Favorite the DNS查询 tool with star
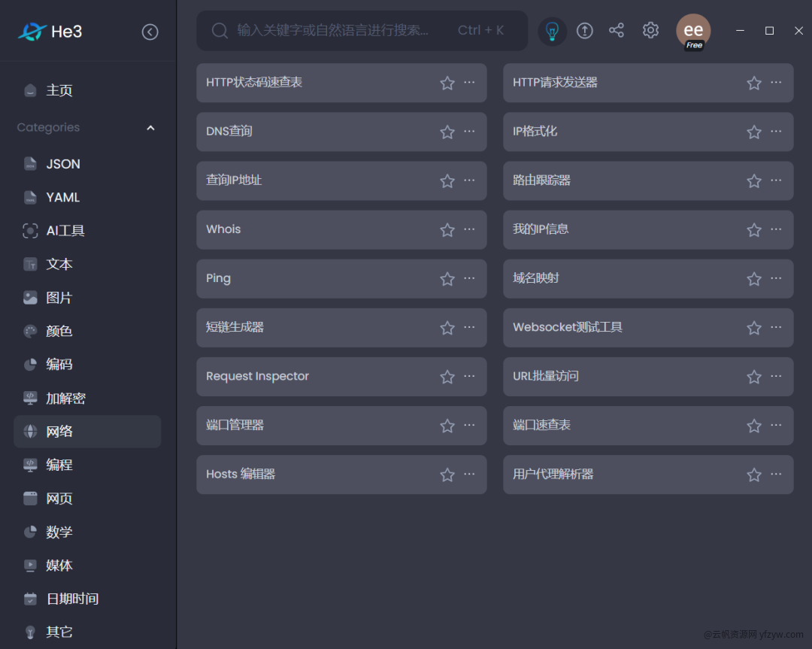This screenshot has height=649, width=812. point(447,132)
